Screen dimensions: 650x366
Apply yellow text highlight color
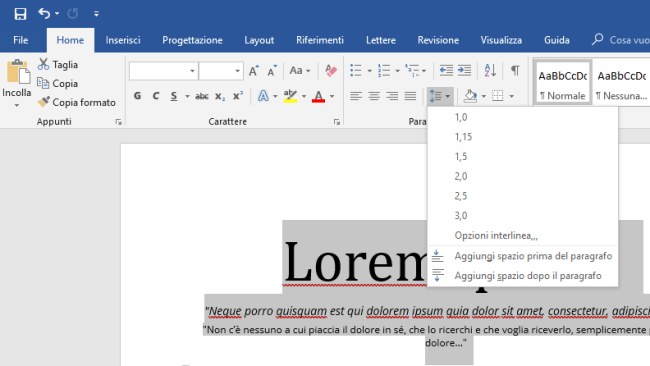(290, 96)
